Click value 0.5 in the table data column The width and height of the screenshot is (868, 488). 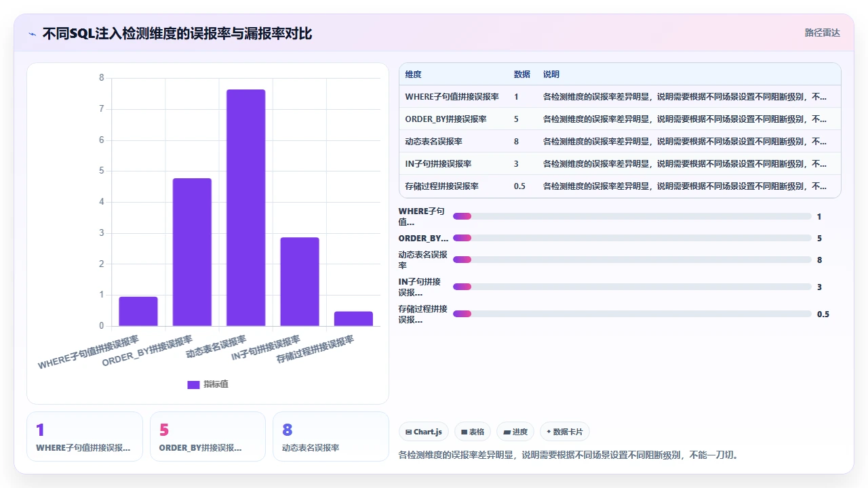tap(519, 186)
